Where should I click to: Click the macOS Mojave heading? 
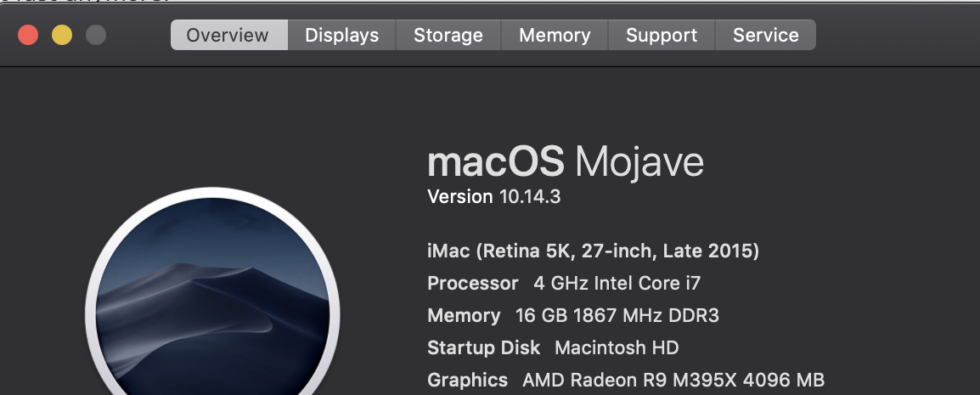[x=565, y=161]
